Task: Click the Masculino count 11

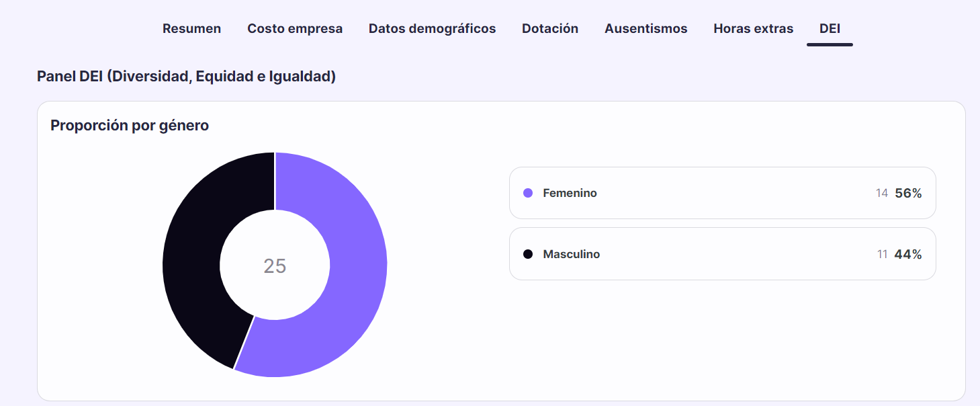Action: click(883, 254)
